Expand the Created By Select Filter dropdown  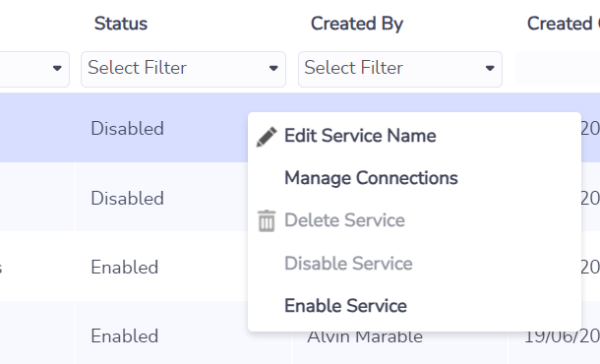click(400, 69)
